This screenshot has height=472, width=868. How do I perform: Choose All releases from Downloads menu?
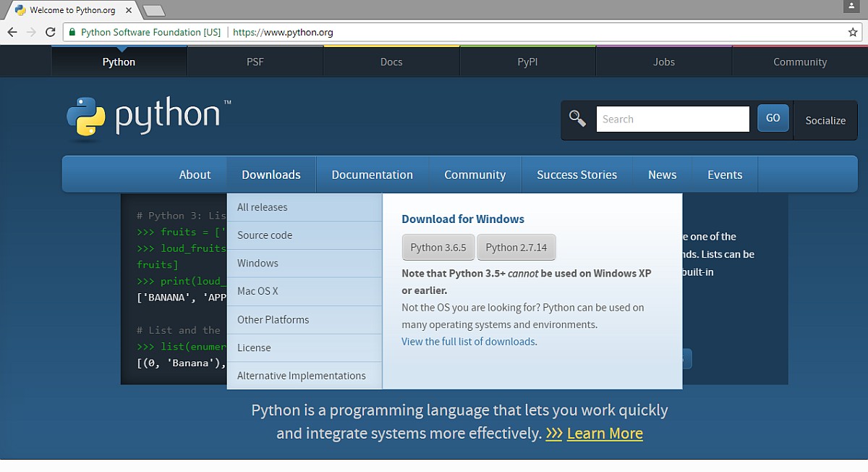click(x=305, y=207)
